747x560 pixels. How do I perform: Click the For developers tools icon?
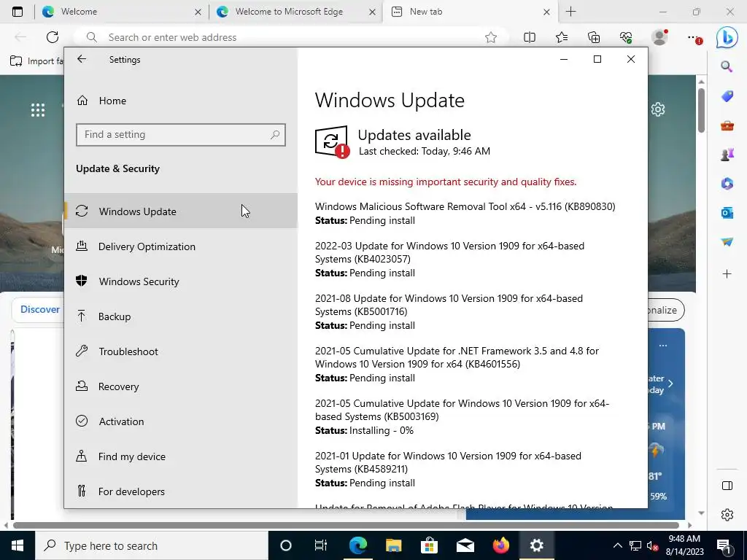pyautogui.click(x=82, y=491)
